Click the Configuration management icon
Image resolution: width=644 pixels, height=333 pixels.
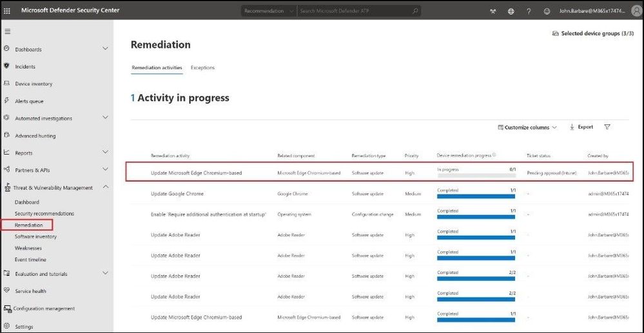[7, 309]
